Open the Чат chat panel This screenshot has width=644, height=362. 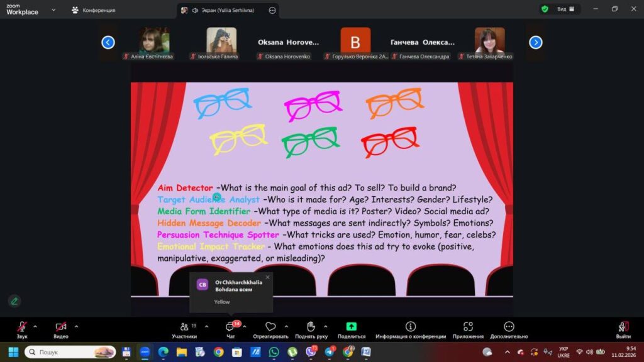click(230, 327)
